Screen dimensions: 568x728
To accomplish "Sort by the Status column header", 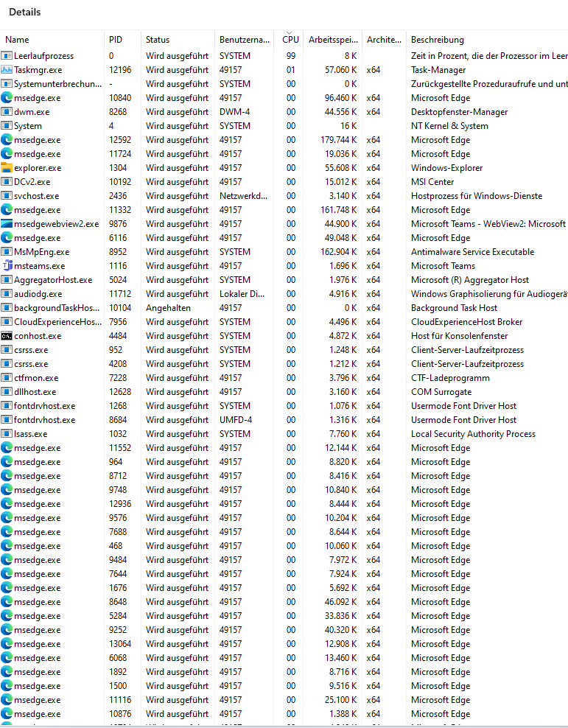I will pyautogui.click(x=178, y=40).
